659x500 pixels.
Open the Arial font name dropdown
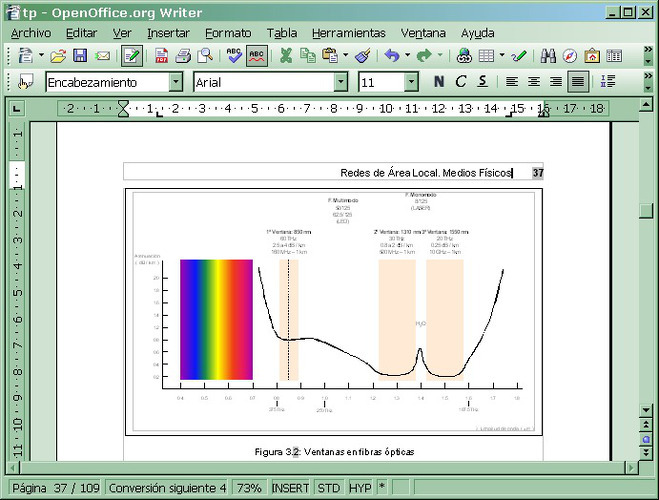click(341, 82)
